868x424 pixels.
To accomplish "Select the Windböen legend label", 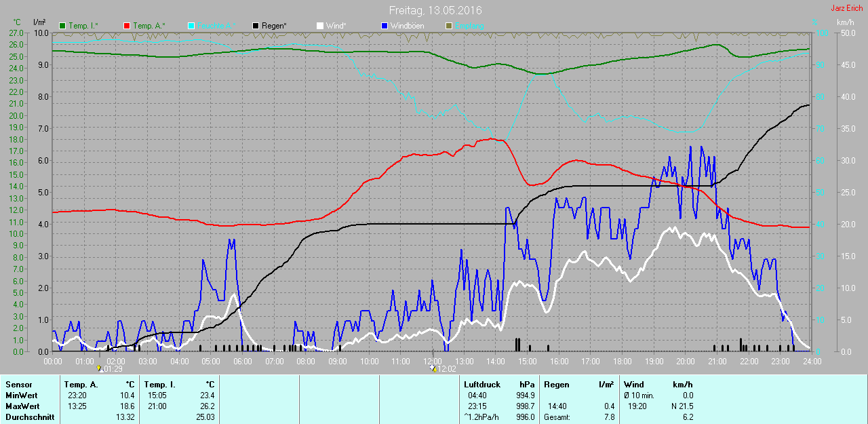I will pos(408,26).
